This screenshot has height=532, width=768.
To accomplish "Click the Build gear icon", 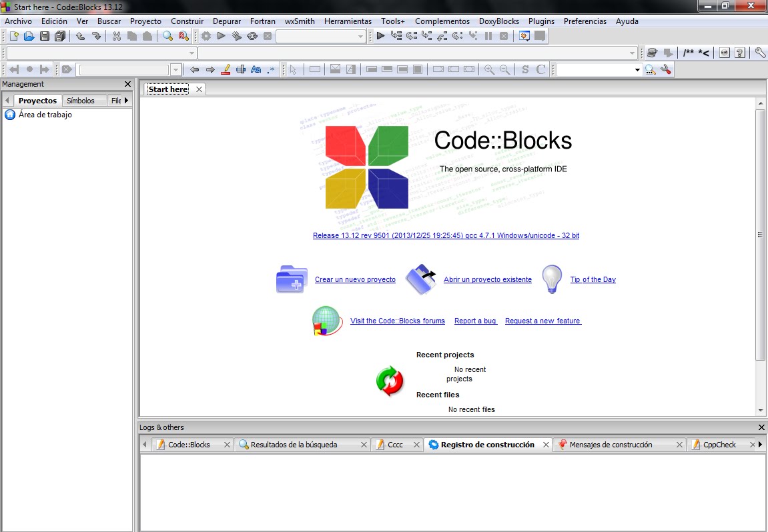I will 206,36.
